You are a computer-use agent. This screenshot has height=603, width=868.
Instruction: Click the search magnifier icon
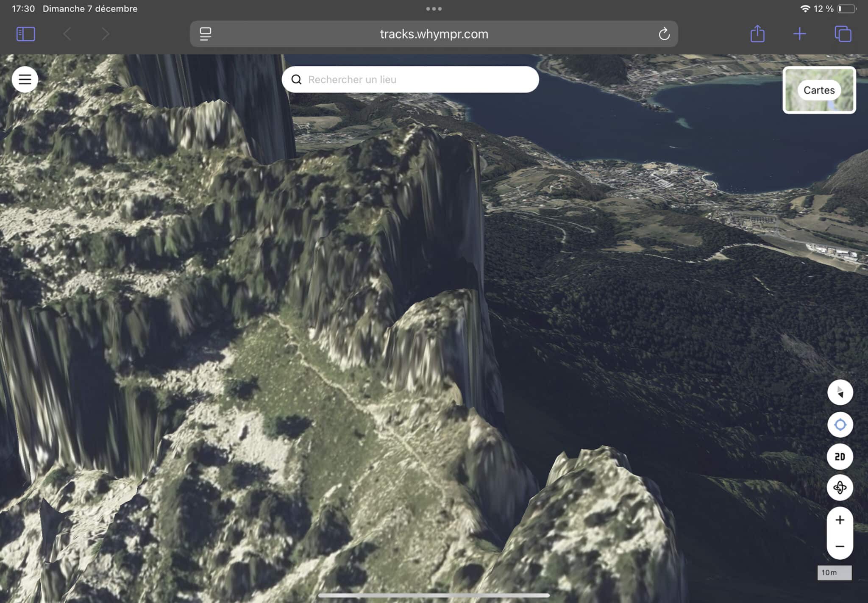coord(297,80)
